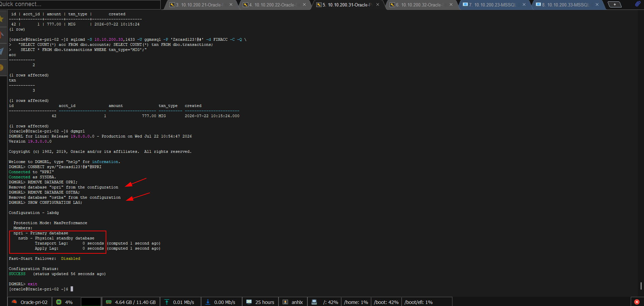644x306 pixels.
Task: Click the paperclip icon at top right
Action: 638,4
